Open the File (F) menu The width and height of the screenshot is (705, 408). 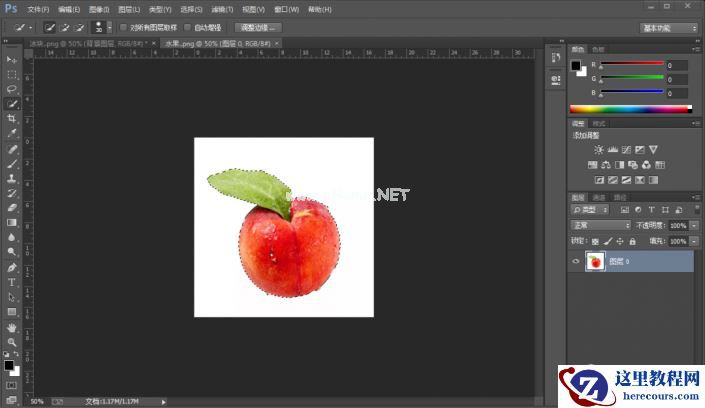point(38,9)
